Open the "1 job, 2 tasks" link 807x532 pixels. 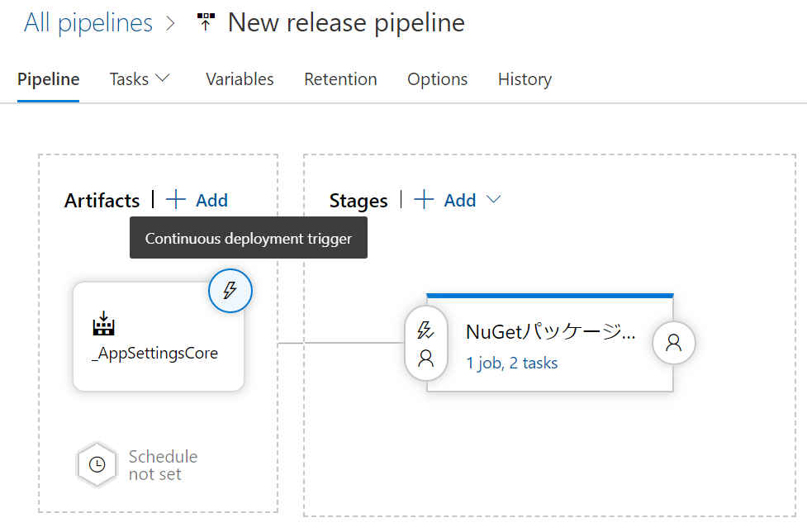511,363
